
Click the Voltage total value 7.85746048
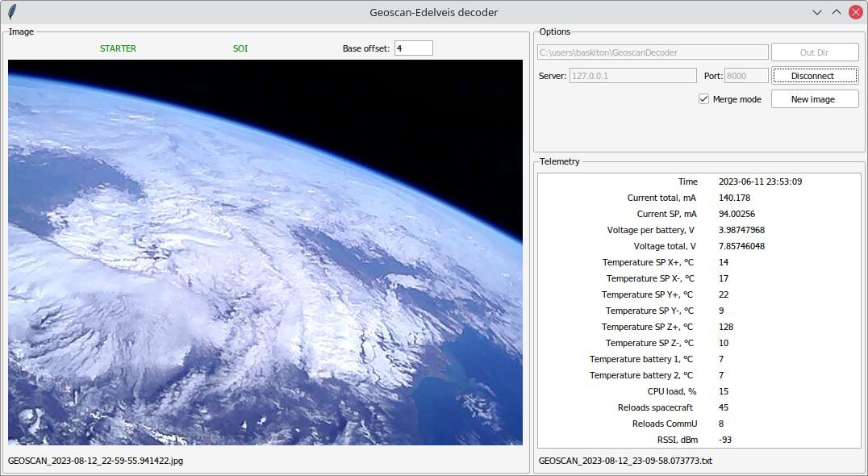pyautogui.click(x=742, y=246)
